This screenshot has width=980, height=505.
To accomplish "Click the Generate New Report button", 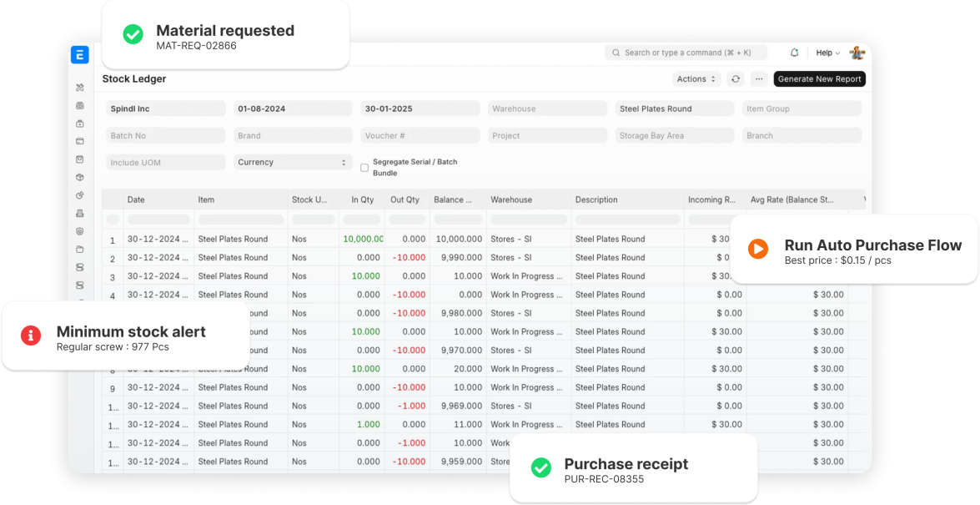I will coord(819,78).
